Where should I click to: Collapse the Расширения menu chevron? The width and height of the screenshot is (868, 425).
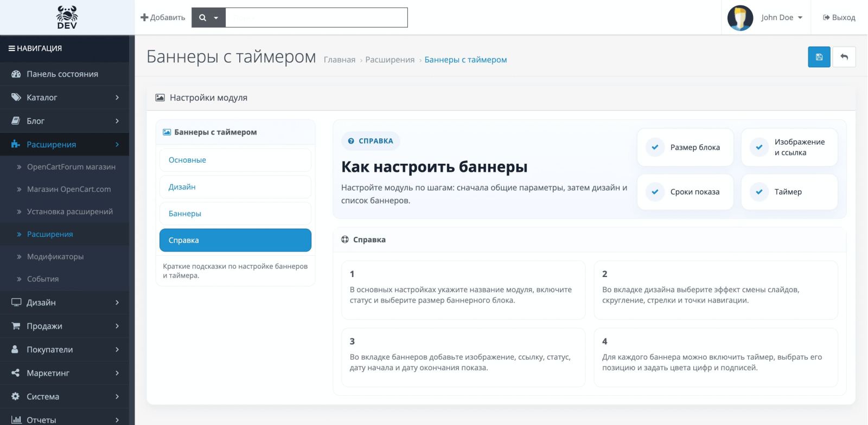click(117, 144)
